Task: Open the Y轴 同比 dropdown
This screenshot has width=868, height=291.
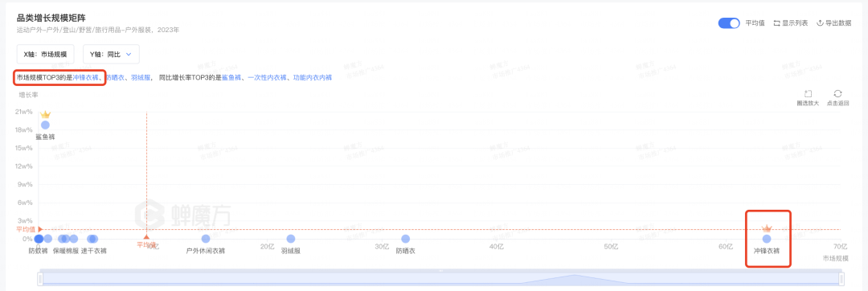Action: [x=111, y=54]
